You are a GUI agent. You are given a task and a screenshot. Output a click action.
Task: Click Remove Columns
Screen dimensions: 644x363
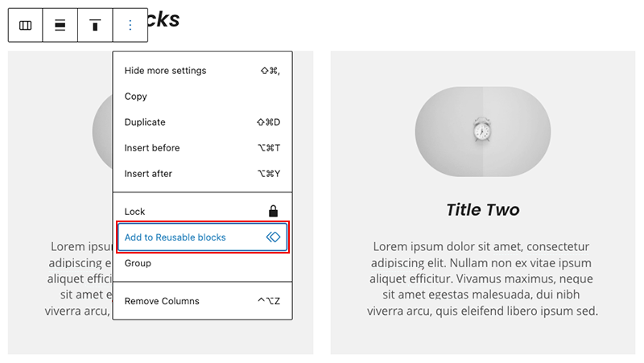203,301
